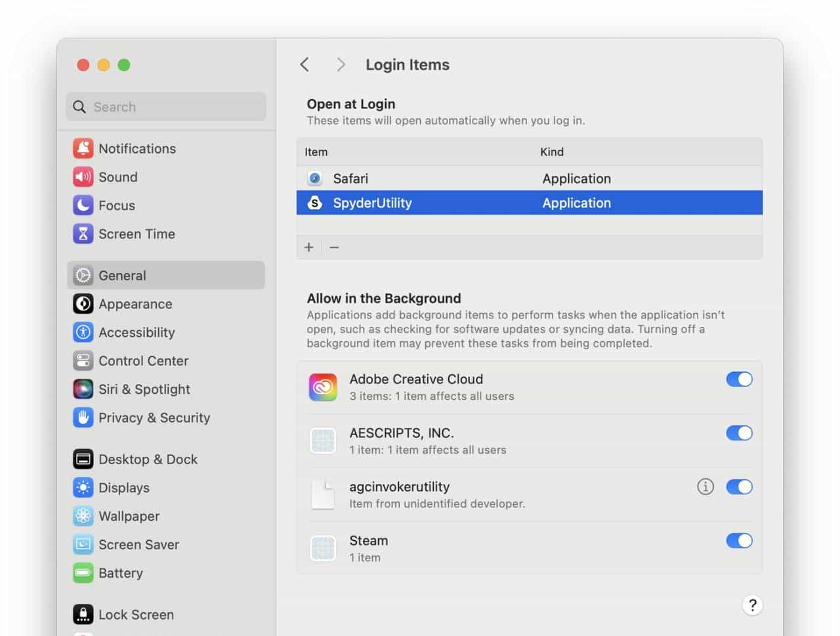Click the search magnifier icon
This screenshot has height=636, width=840.
point(79,107)
